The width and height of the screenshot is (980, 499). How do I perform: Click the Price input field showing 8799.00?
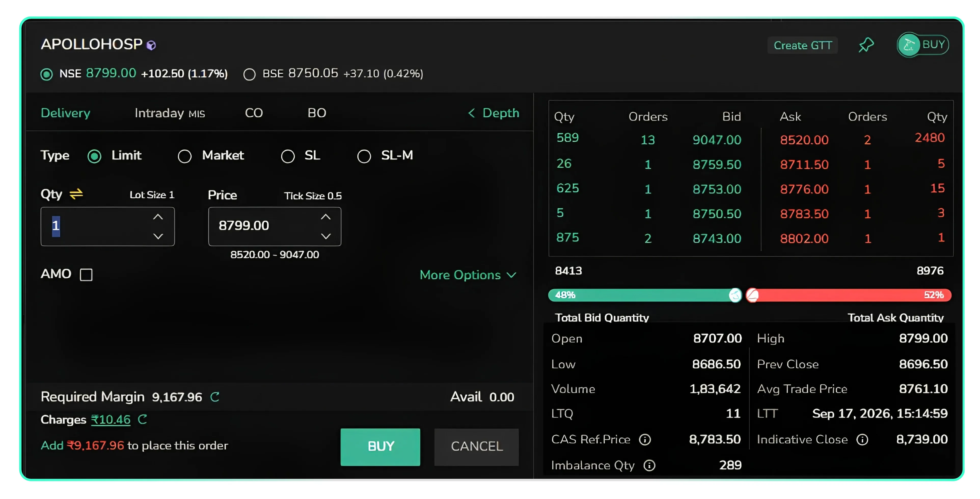(x=275, y=226)
